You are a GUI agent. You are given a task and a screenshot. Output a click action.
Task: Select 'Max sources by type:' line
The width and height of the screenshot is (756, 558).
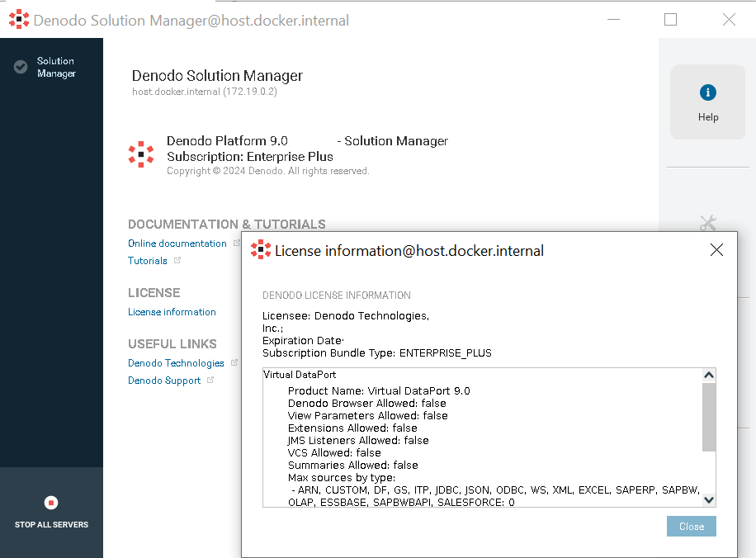point(342,478)
